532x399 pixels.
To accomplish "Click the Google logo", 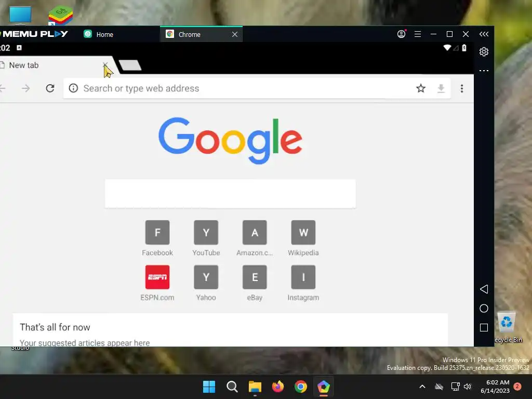I will pos(230,140).
